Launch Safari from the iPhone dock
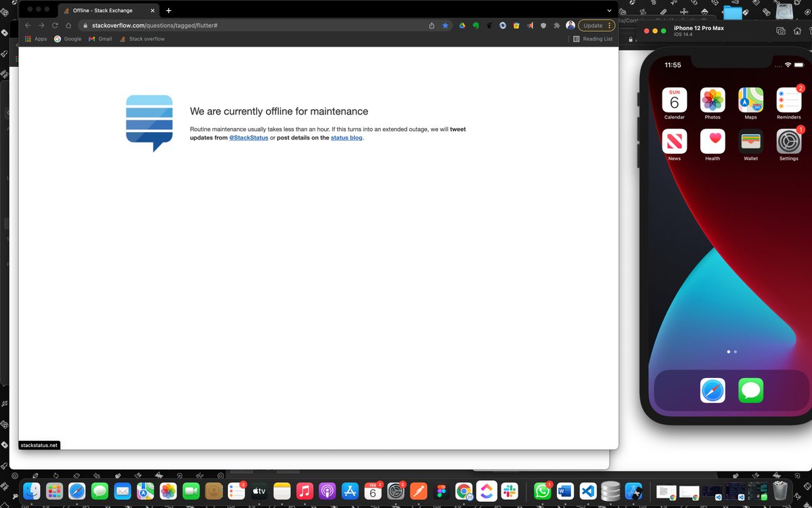 pyautogui.click(x=713, y=390)
